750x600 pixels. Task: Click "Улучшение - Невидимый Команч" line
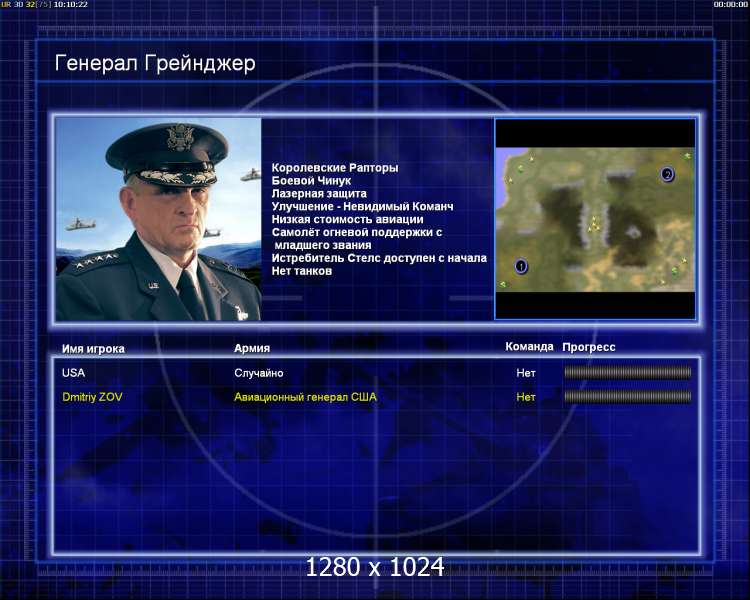pyautogui.click(x=362, y=207)
